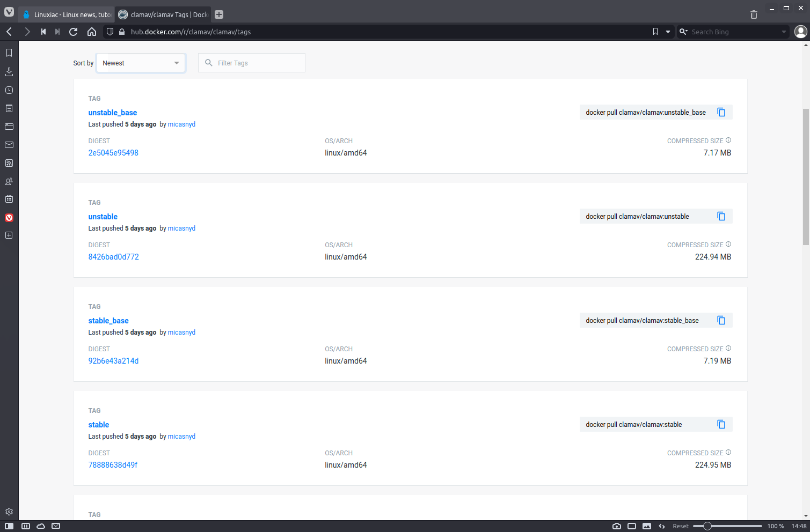Screen dimensions: 810x532
Task: Open closed tabs trash can
Action: (754, 14)
